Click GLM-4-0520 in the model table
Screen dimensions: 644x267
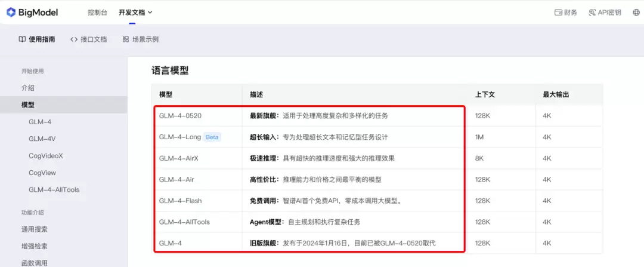coord(180,116)
